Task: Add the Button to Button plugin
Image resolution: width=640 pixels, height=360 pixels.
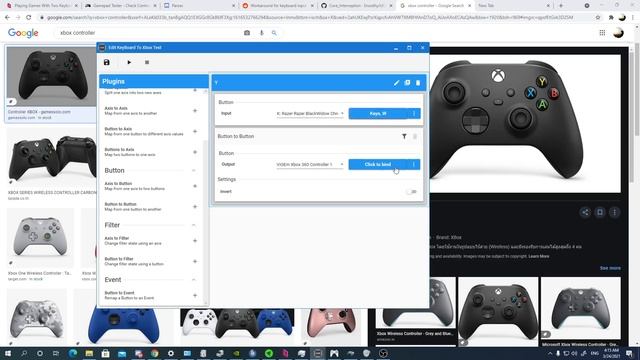Action: point(195,207)
